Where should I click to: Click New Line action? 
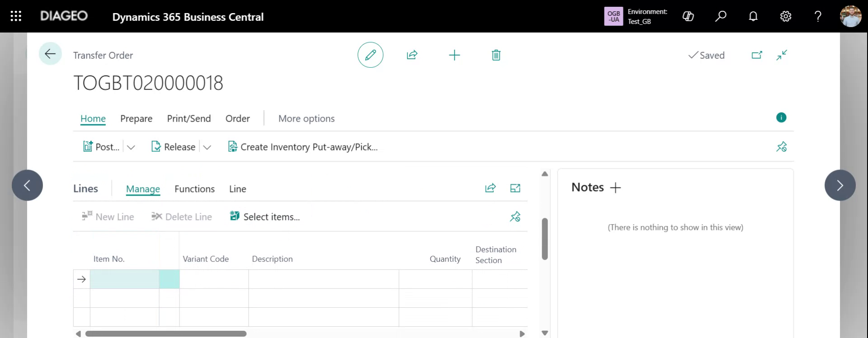[108, 217]
